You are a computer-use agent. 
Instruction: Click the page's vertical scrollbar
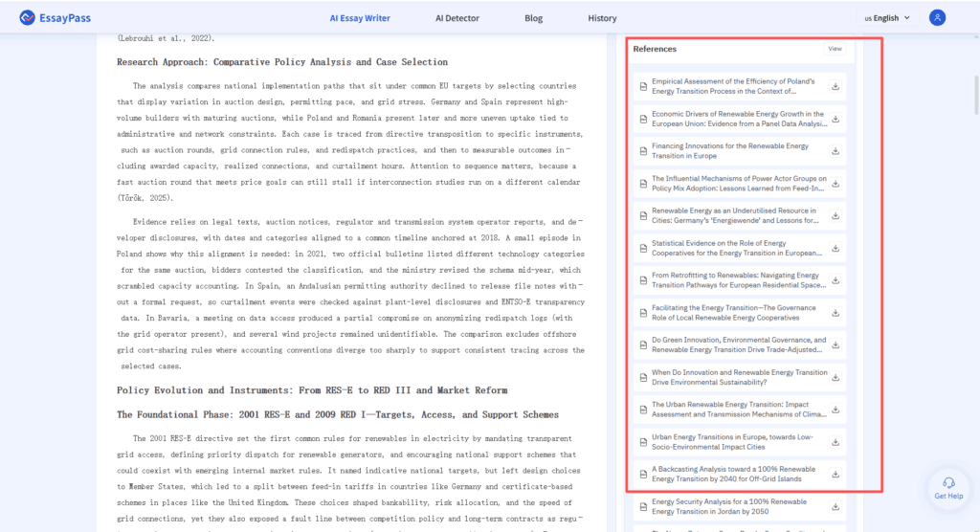pos(975,96)
